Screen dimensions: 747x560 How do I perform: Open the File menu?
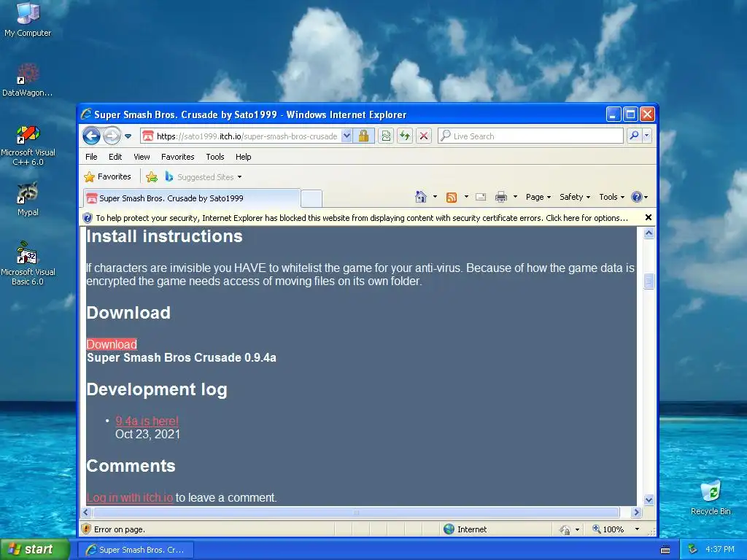click(x=91, y=157)
